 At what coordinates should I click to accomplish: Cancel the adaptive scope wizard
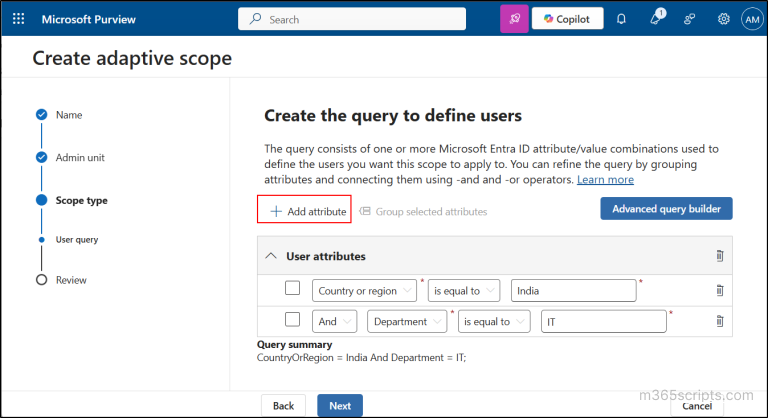[x=696, y=406]
